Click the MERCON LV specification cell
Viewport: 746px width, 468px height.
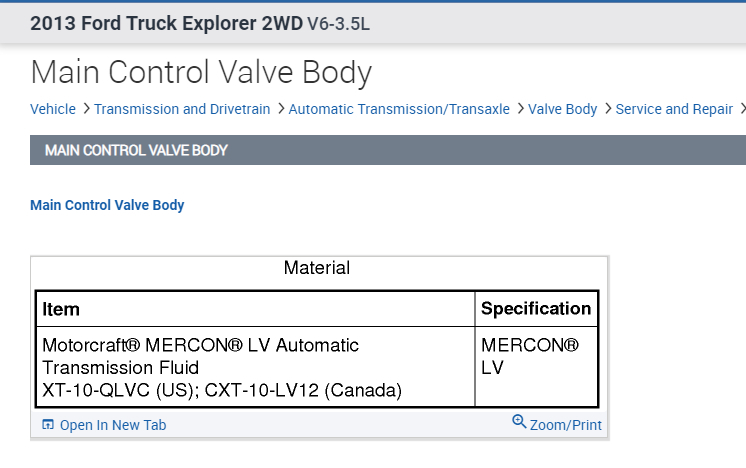[536, 357]
